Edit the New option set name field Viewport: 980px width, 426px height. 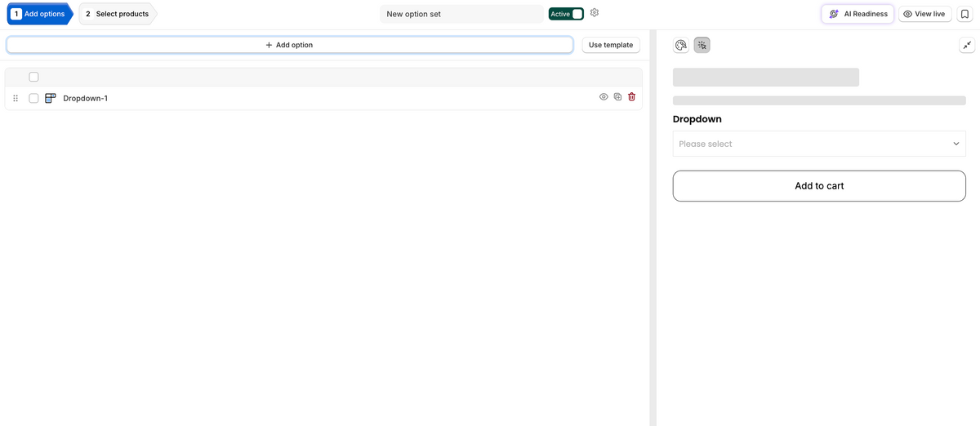[x=461, y=14]
